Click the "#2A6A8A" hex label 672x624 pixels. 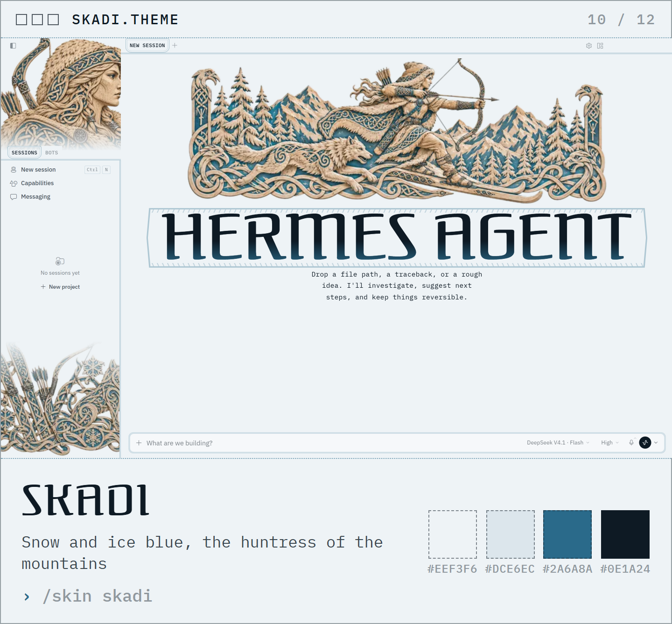click(567, 569)
